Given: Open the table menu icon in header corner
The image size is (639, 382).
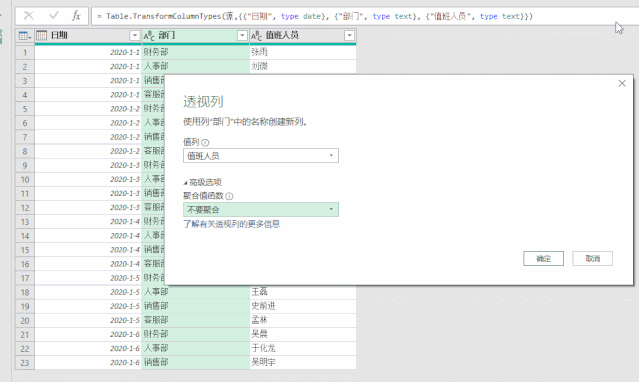Looking at the screenshot, I should click(x=25, y=36).
